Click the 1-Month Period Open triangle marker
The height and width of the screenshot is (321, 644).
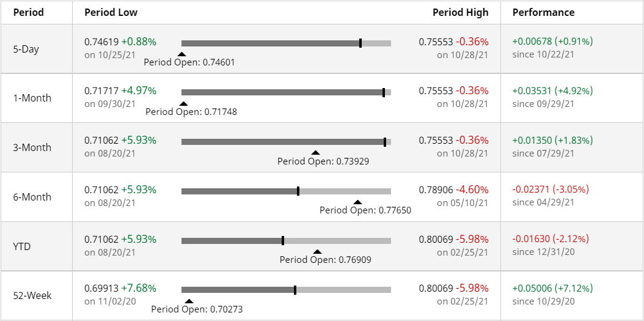click(x=183, y=103)
